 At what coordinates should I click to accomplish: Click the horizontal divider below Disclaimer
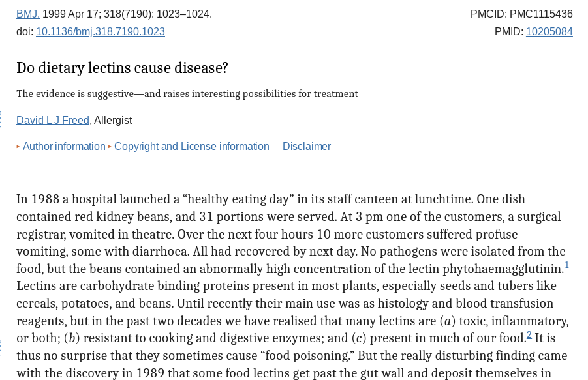pos(294,173)
